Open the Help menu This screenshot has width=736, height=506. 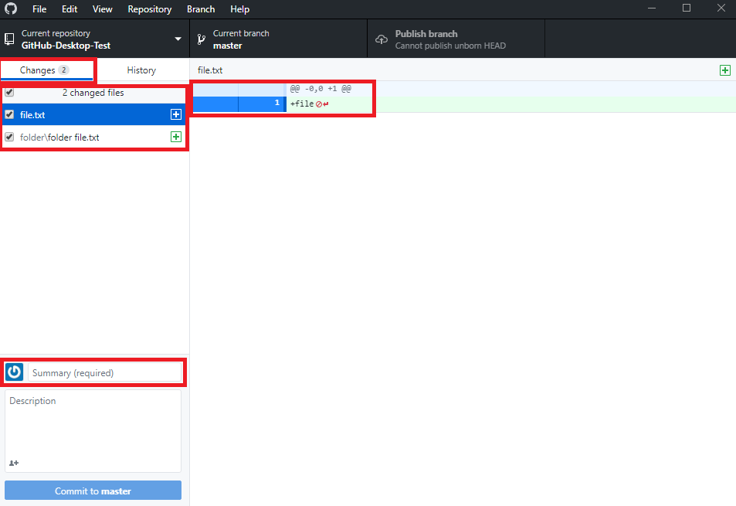(240, 9)
